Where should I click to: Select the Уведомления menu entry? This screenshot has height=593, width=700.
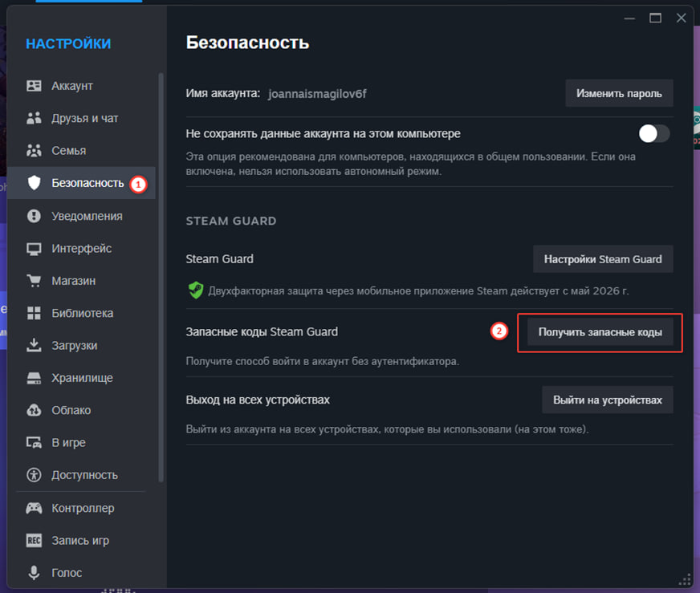81,216
